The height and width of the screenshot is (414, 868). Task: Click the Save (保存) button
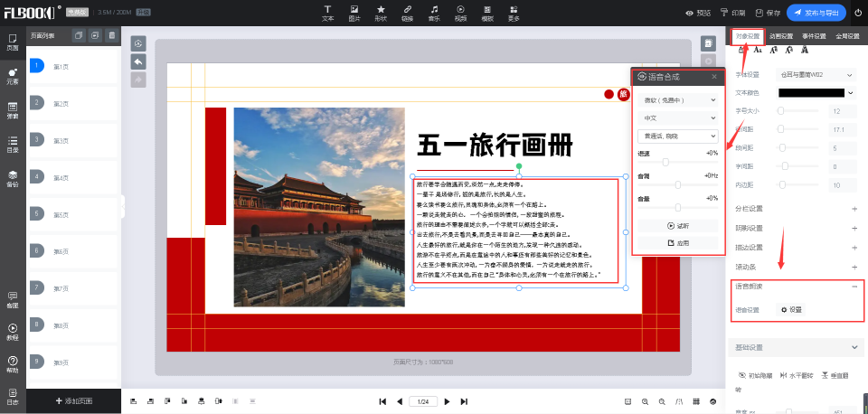[x=768, y=13]
